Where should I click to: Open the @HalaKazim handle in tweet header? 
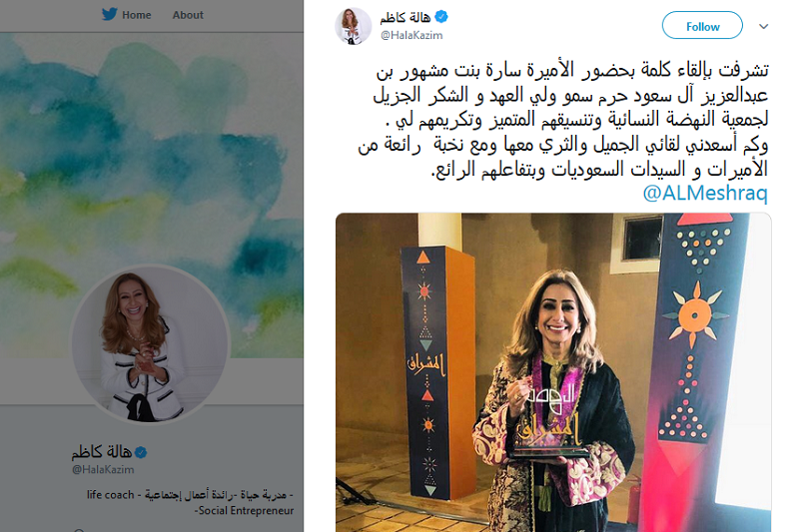411,35
